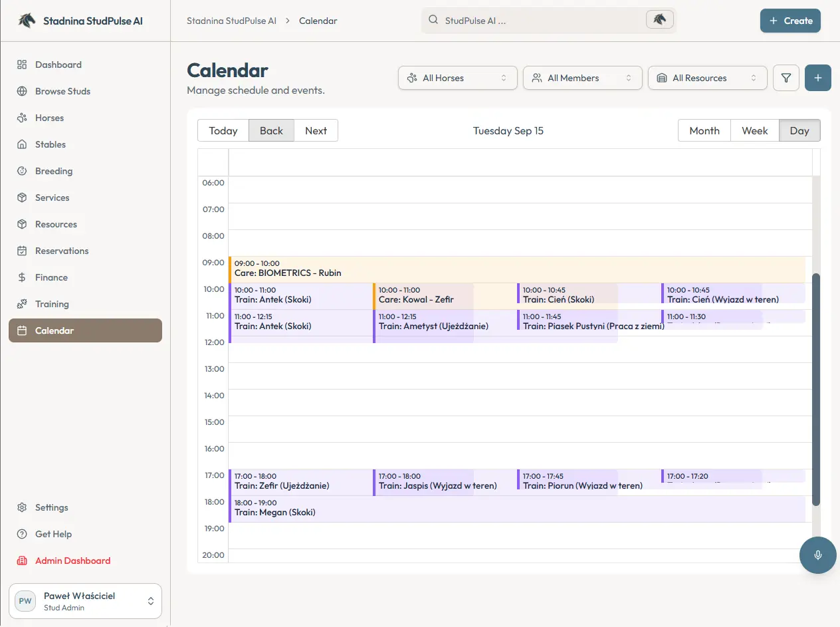Click the Tuesday Sep 15 date label
The width and height of the screenshot is (840, 627).
pos(508,130)
